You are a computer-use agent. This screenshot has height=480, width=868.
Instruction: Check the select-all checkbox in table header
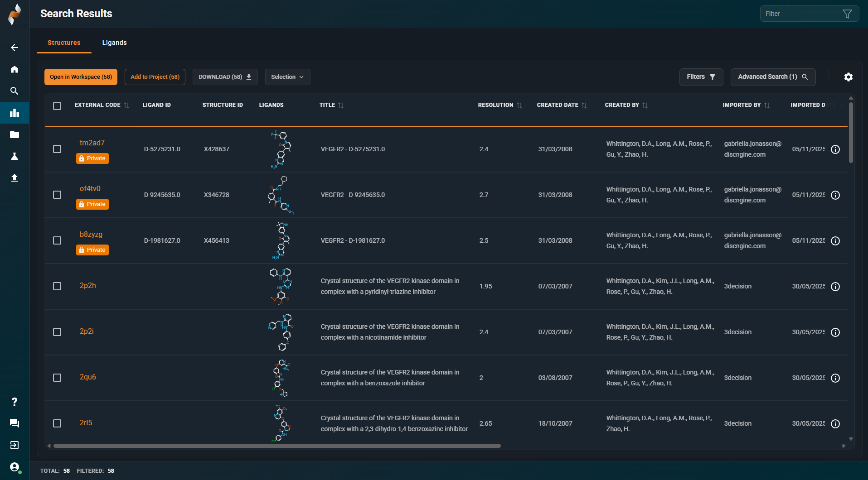[57, 106]
